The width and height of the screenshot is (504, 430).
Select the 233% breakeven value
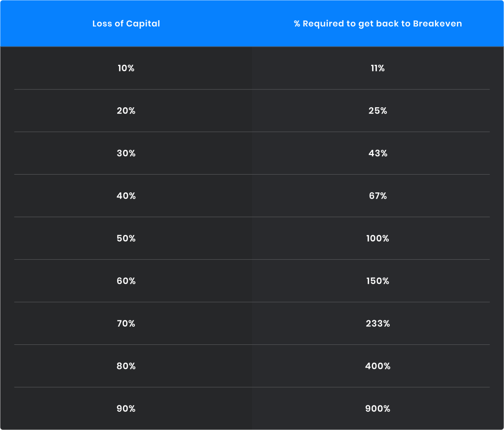[x=378, y=323]
